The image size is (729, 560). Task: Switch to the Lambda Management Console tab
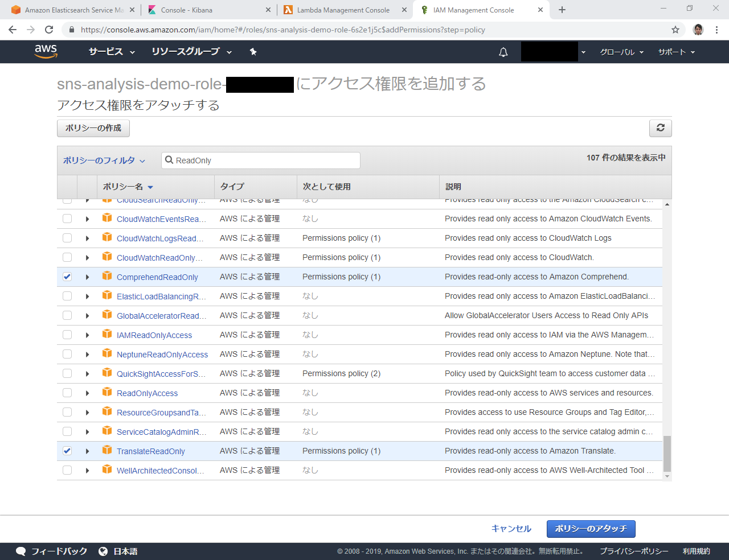coord(343,10)
